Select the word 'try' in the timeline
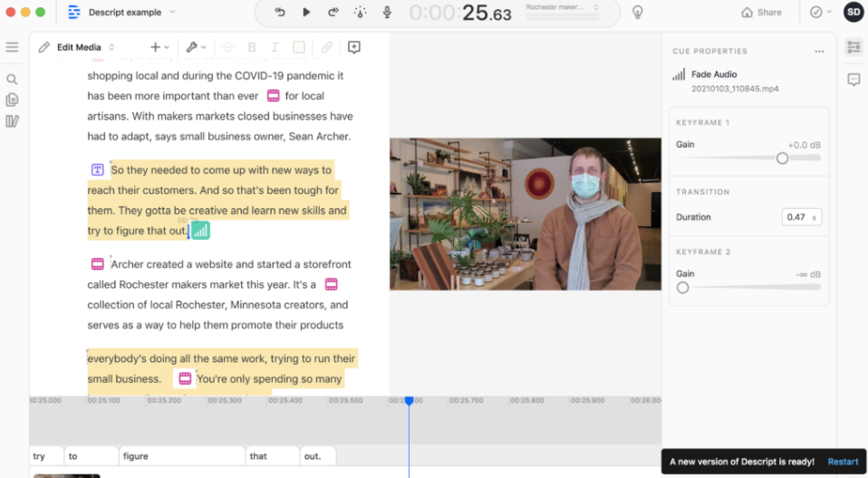Image resolution: width=868 pixels, height=478 pixels. [x=46, y=456]
